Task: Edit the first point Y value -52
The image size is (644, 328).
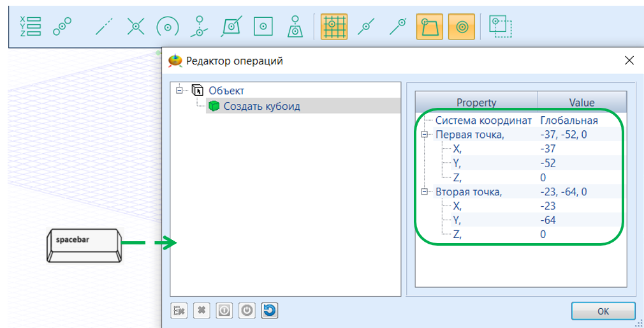Action: [x=547, y=163]
